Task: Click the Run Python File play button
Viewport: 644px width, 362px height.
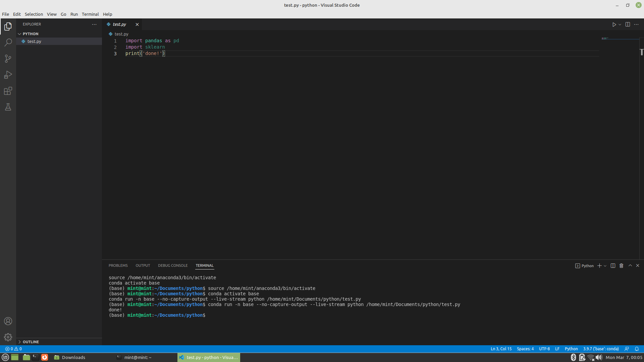Action: click(614, 24)
